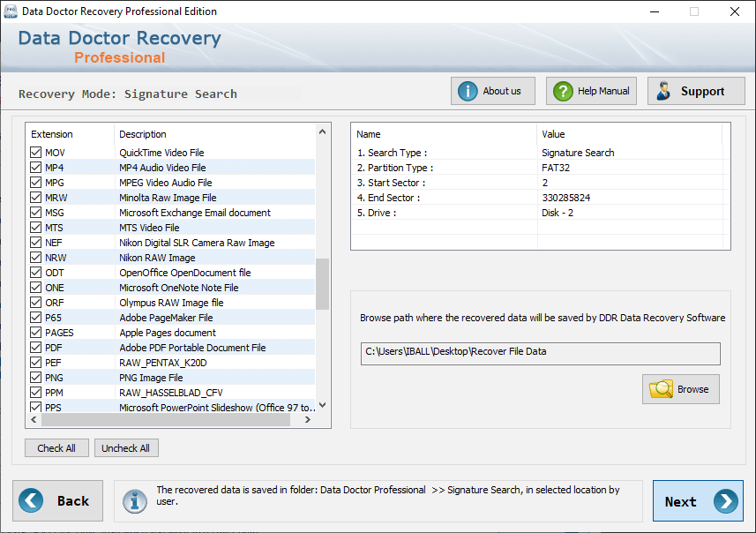Uncheck the MSG checkbox

pyautogui.click(x=35, y=213)
